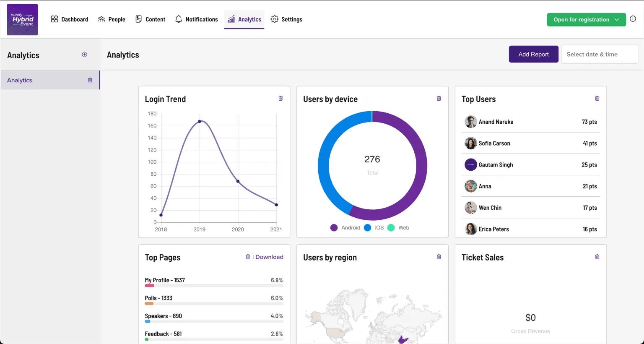Toggle iOS in the device legend
The height and width of the screenshot is (344, 644).
coord(374,227)
